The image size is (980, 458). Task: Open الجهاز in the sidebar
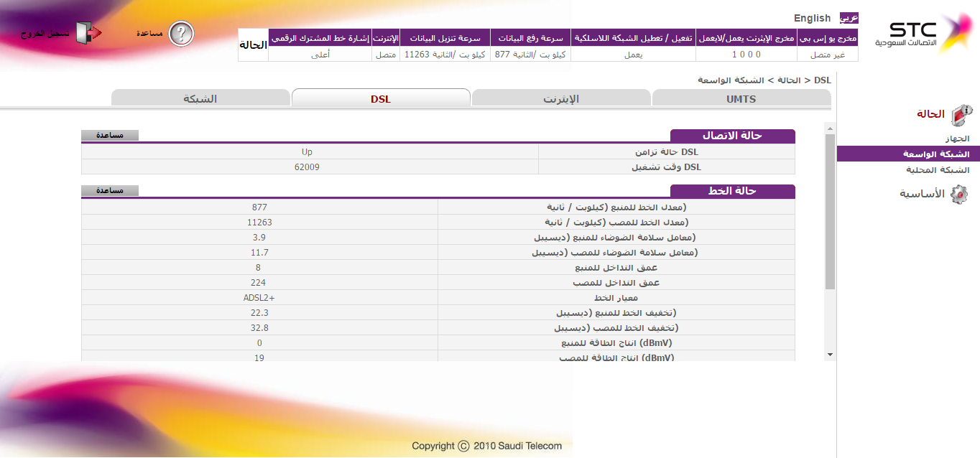[x=956, y=139]
